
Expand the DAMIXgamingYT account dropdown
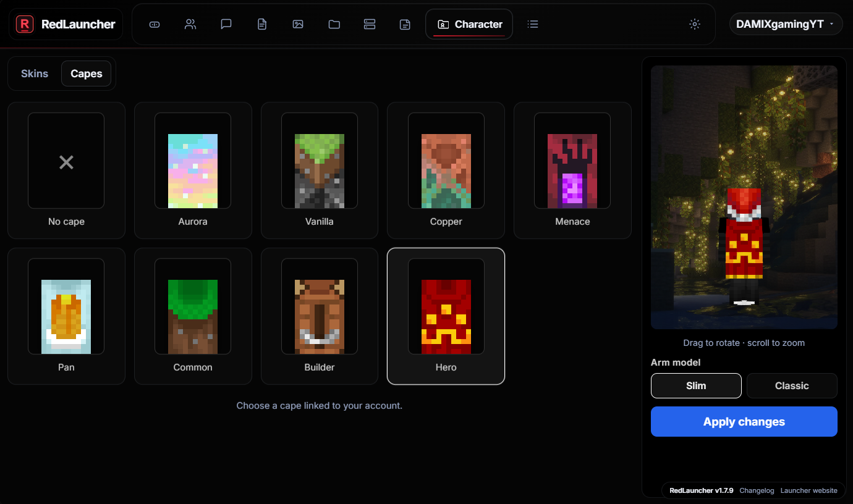pyautogui.click(x=786, y=24)
